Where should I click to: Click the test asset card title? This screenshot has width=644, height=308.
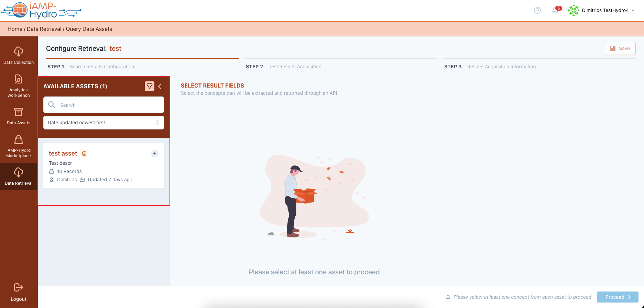coord(63,153)
